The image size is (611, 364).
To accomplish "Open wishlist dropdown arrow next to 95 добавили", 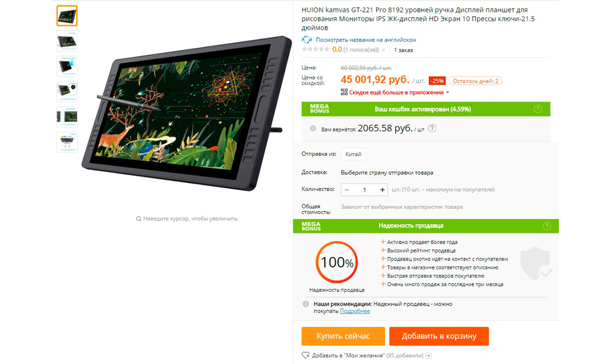I will [x=429, y=356].
